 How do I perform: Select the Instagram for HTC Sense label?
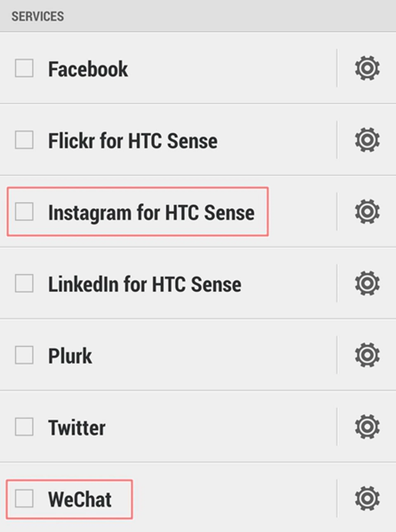(x=151, y=213)
